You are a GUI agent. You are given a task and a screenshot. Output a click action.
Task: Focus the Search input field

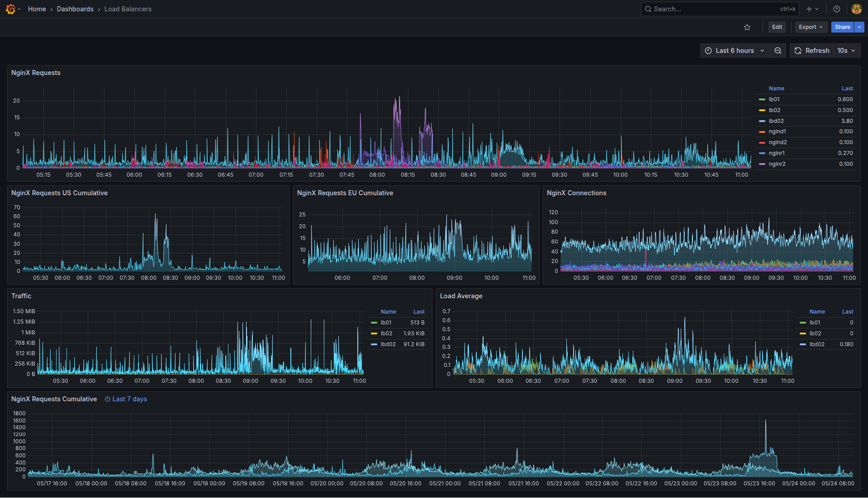[x=720, y=9]
